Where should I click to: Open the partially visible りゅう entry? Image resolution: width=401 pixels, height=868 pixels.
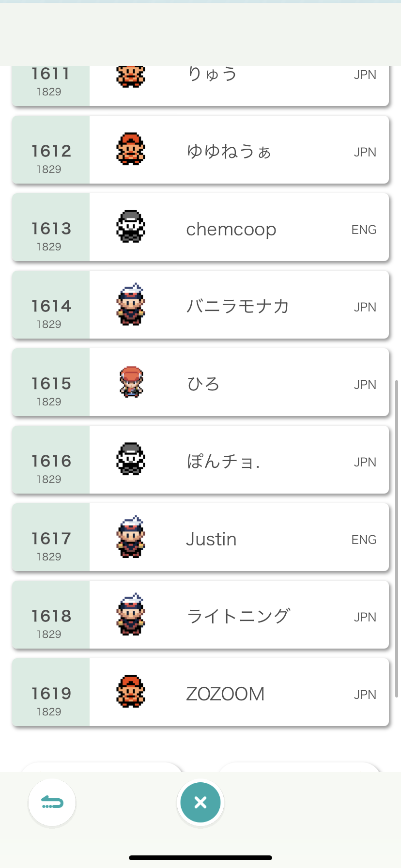[200, 86]
